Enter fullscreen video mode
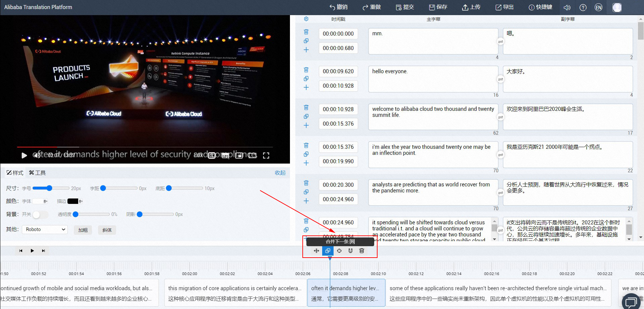Viewport: 644px width, 309px height. (x=266, y=155)
